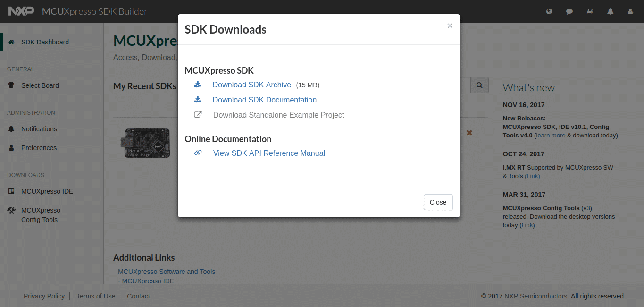644x307 pixels.
Task: Click the notifications bell icon in header
Action: (x=611, y=11)
